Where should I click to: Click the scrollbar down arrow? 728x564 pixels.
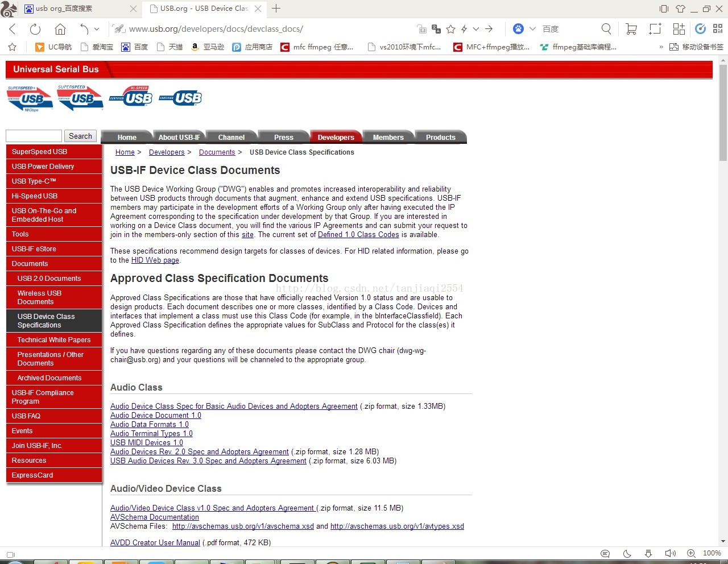723,542
